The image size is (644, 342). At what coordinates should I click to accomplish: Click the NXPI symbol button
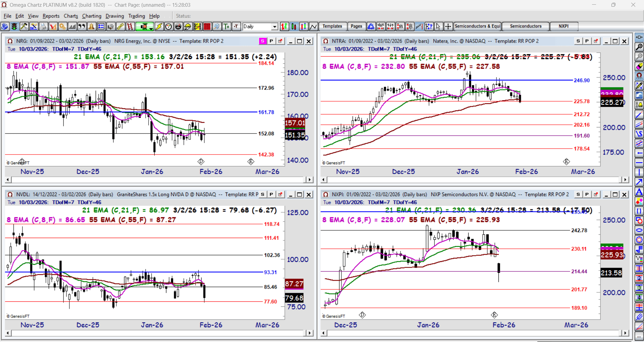[x=563, y=26]
